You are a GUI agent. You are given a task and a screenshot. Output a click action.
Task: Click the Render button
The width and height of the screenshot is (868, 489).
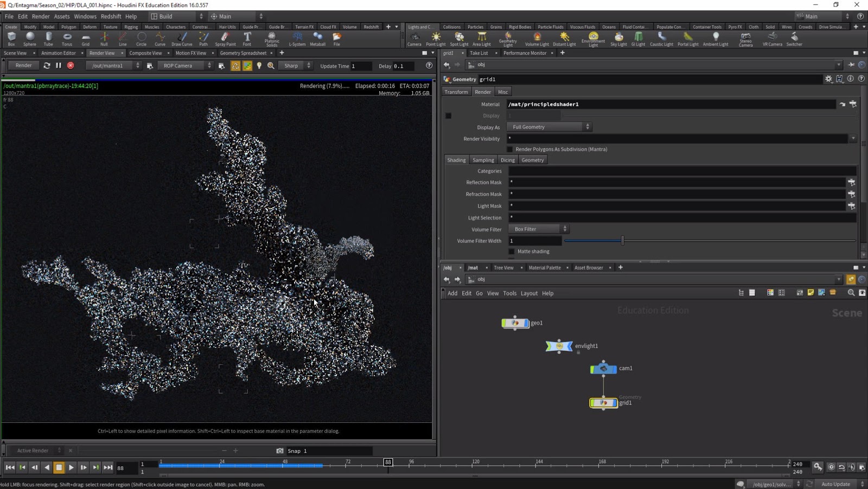23,66
